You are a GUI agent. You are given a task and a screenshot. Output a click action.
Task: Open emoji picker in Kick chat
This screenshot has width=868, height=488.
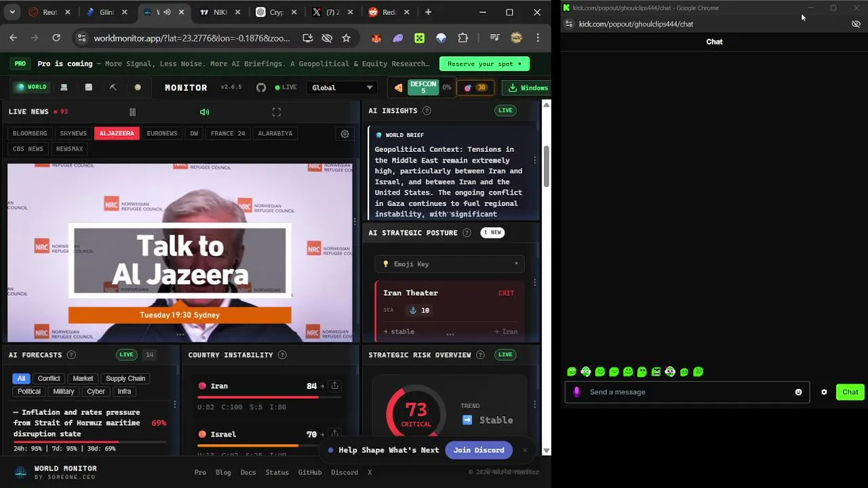(798, 392)
